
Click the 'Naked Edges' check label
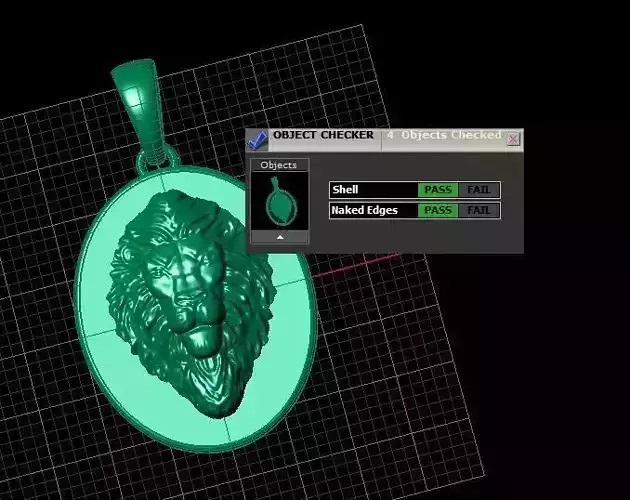pyautogui.click(x=364, y=210)
